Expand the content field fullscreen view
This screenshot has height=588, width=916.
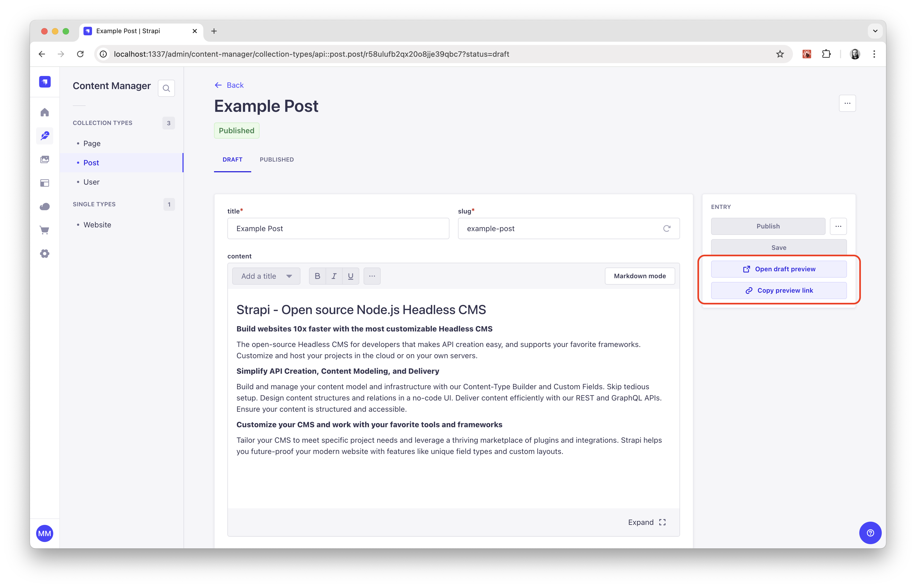(x=646, y=522)
